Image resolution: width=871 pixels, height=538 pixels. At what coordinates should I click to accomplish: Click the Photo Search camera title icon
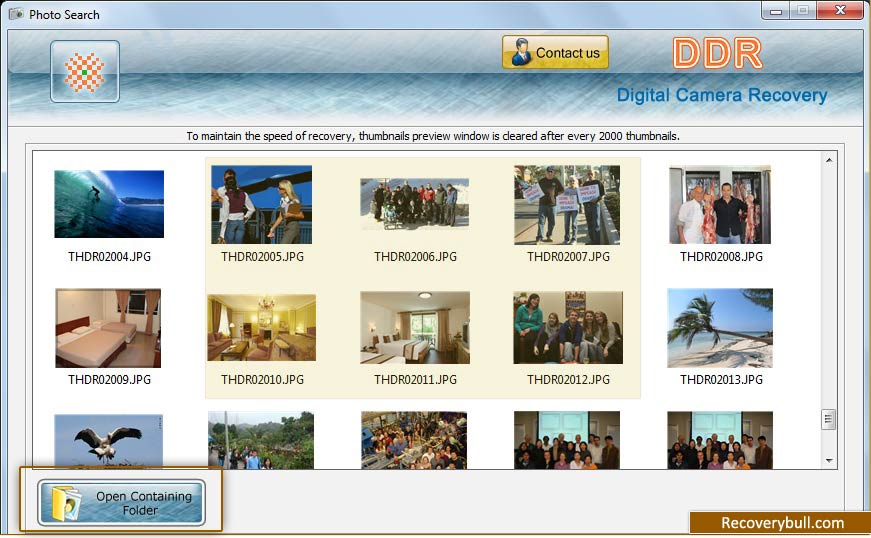click(x=16, y=14)
